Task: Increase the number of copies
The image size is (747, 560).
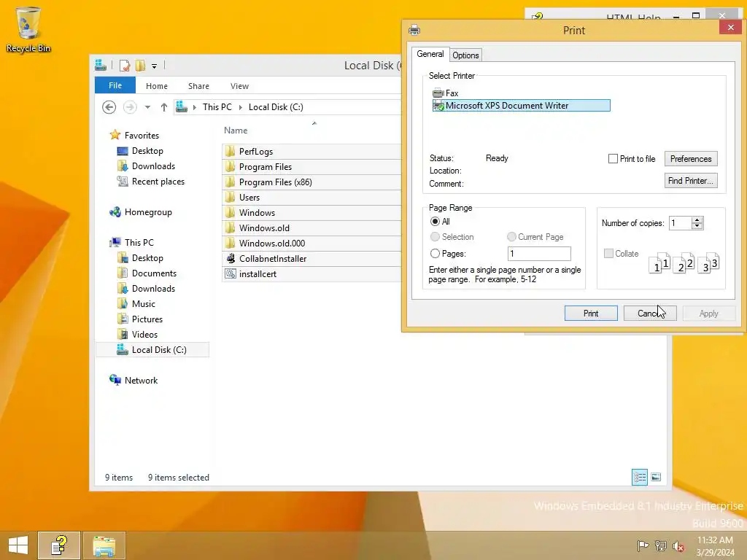Action: click(x=697, y=220)
